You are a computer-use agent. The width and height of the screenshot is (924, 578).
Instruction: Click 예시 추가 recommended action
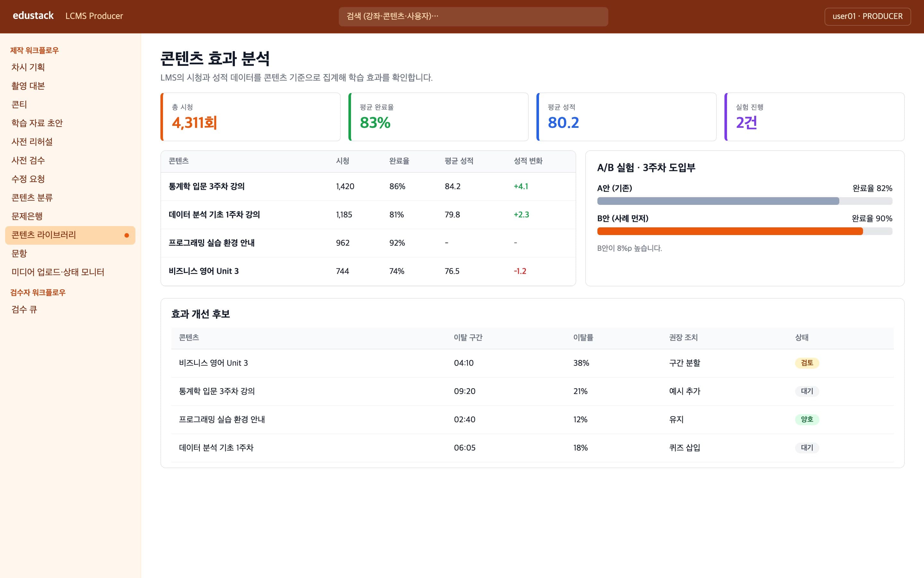(x=685, y=391)
